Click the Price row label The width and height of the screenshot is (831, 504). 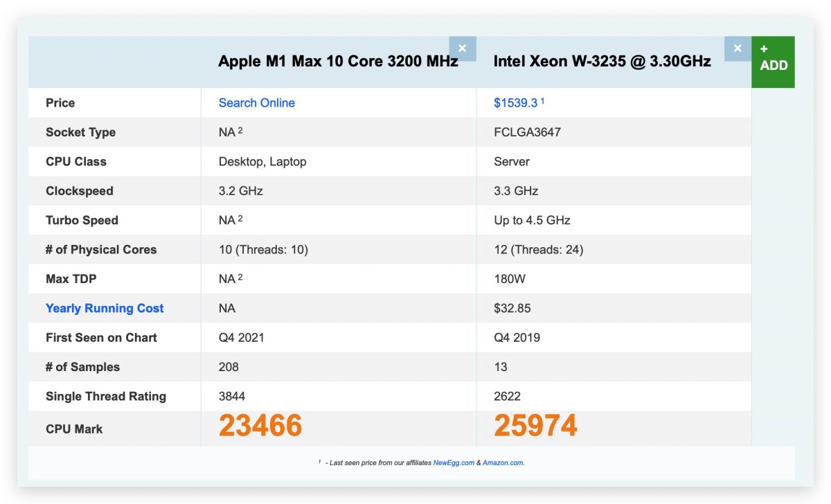point(60,102)
